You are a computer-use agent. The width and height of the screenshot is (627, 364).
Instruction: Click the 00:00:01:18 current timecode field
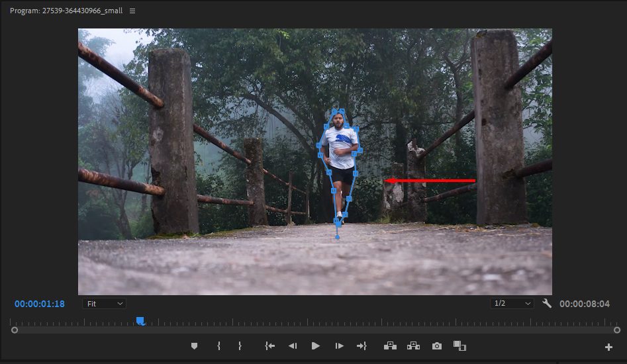pyautogui.click(x=40, y=304)
